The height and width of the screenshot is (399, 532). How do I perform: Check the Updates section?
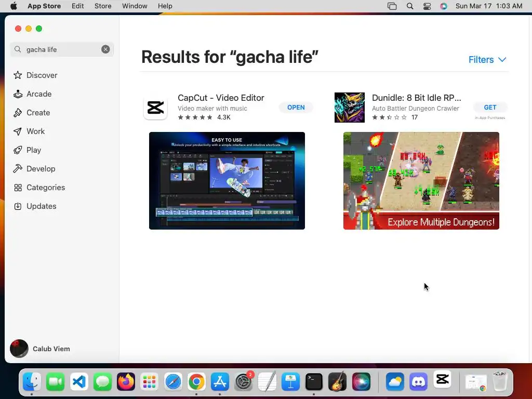tap(35, 206)
